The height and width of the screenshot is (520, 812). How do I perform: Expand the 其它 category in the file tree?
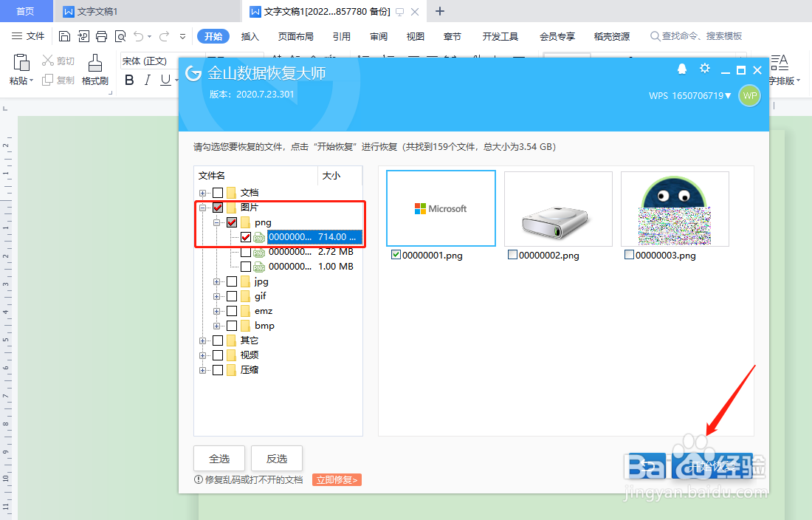[202, 340]
